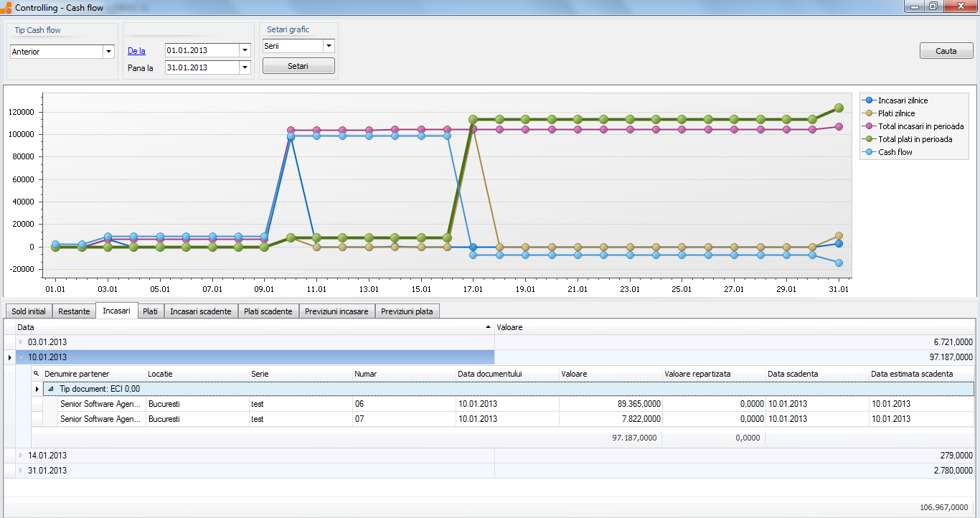Click the Incasari zilnice legend marker
The width and height of the screenshot is (980, 518).
pos(870,100)
